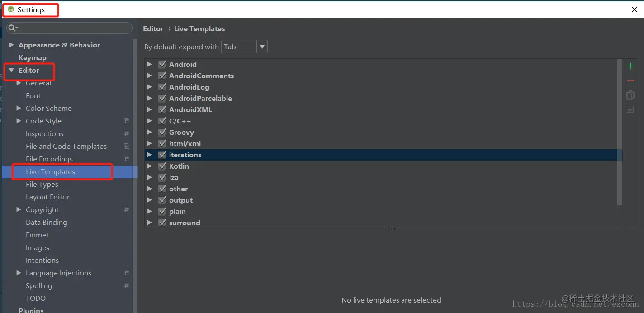644x313 pixels.
Task: Expand the Language Injections node arrow
Action: (19, 273)
